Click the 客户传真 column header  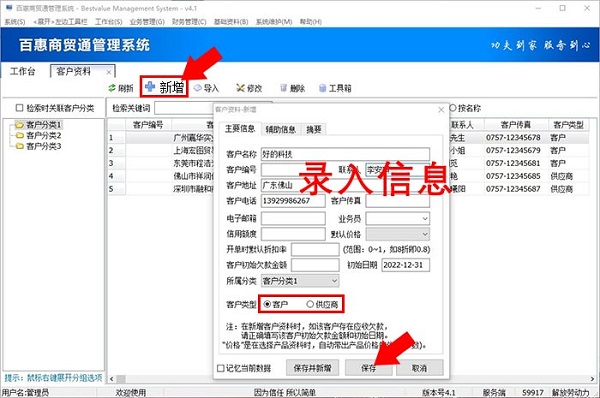(516, 125)
